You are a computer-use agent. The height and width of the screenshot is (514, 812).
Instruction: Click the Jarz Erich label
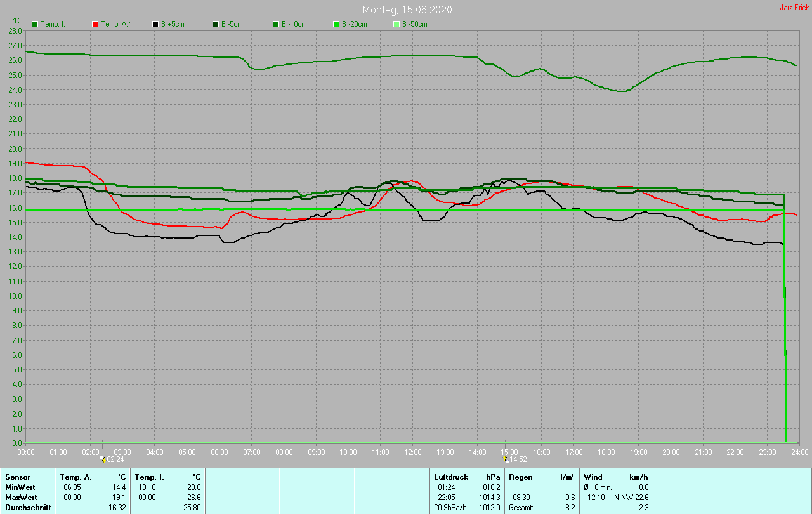(x=794, y=8)
